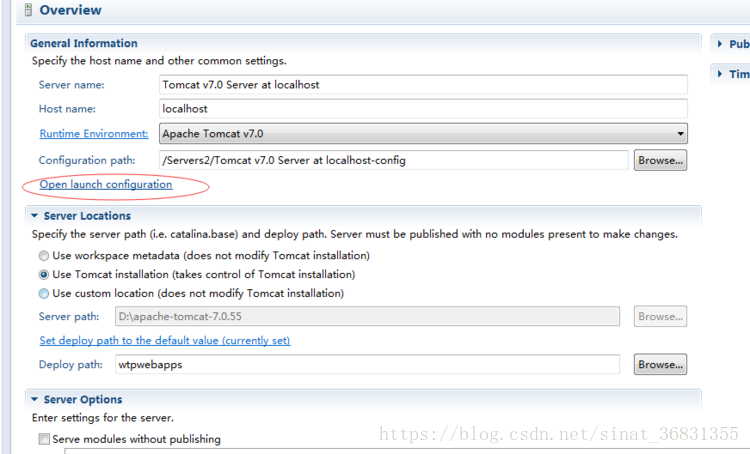
Task: Click 'Enter settings for the server.' text
Action: (103, 418)
